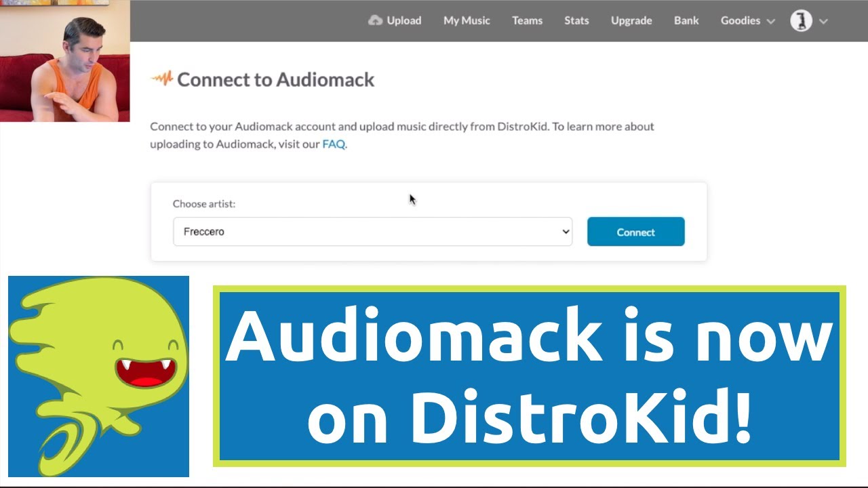Open the Stats page

576,20
